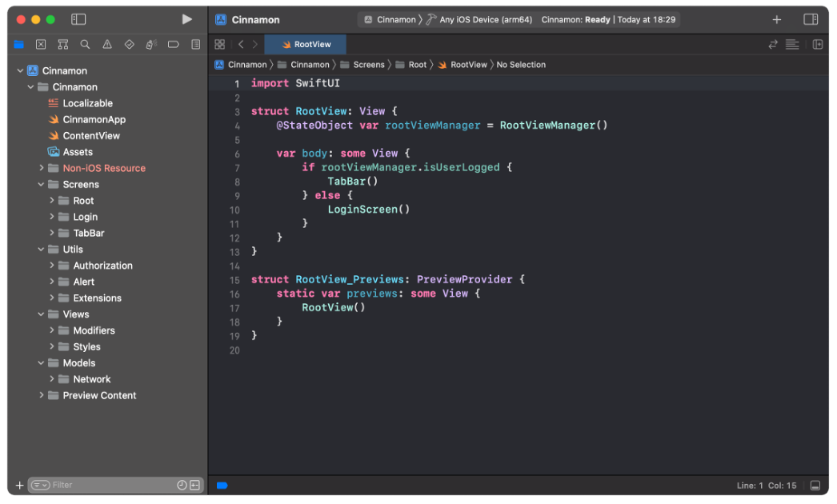The image size is (837, 504).
Task: Expand the Non-iOS Resource folder
Action: pos(42,168)
